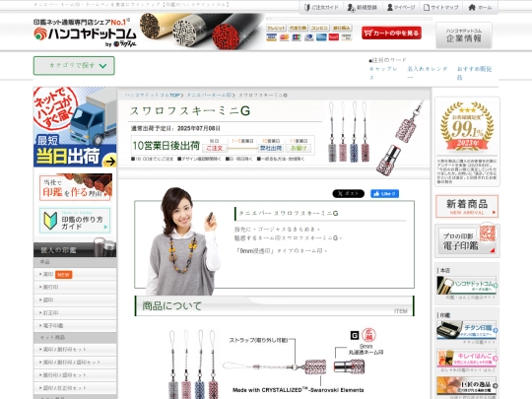The image size is (532, 399).
Task: Click the 銀行振込 payment method tag
Action: (341, 28)
